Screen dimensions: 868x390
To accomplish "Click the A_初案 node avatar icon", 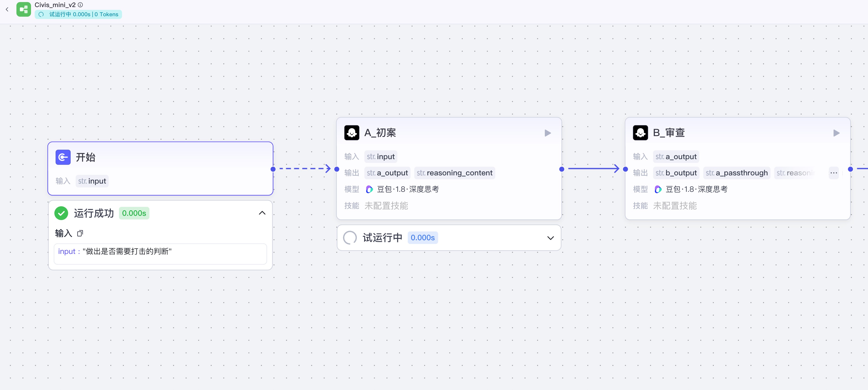I will point(351,133).
